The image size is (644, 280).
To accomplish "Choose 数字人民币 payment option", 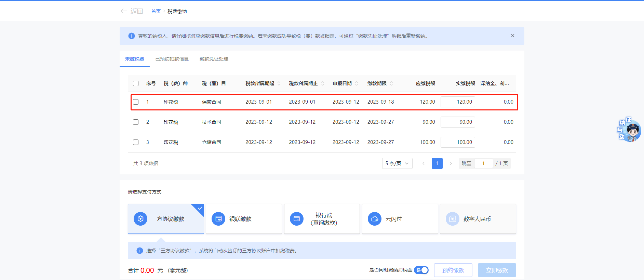I will click(478, 219).
